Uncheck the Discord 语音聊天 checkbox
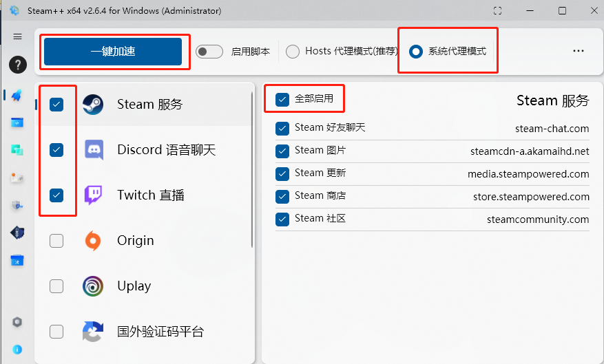 click(56, 150)
